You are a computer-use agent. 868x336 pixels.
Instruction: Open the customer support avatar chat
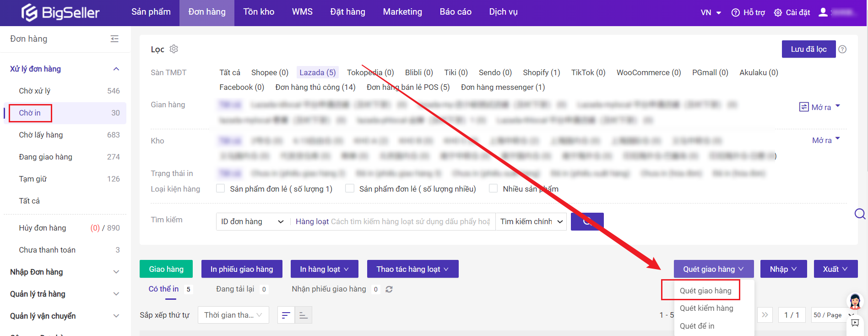(855, 302)
